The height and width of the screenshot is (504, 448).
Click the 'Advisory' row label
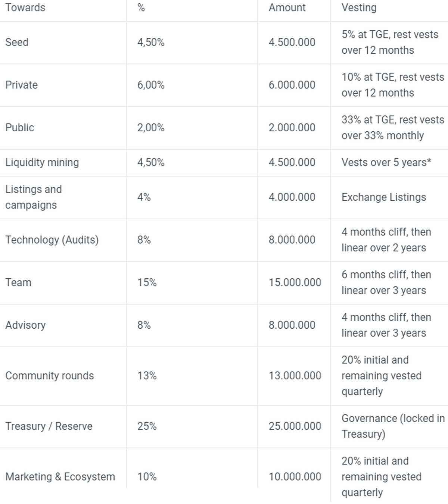tap(25, 325)
